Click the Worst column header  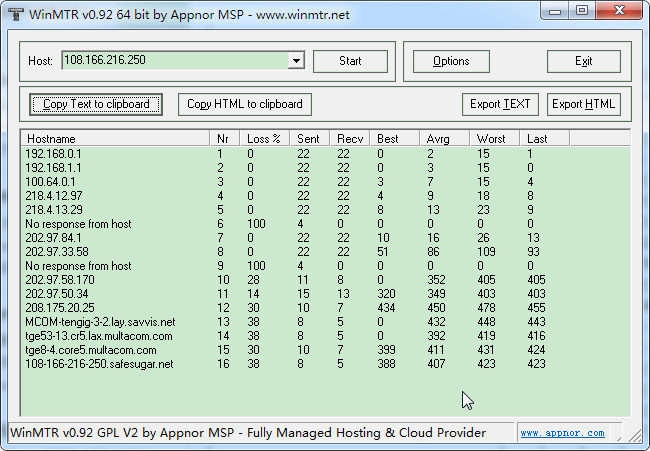(495, 138)
